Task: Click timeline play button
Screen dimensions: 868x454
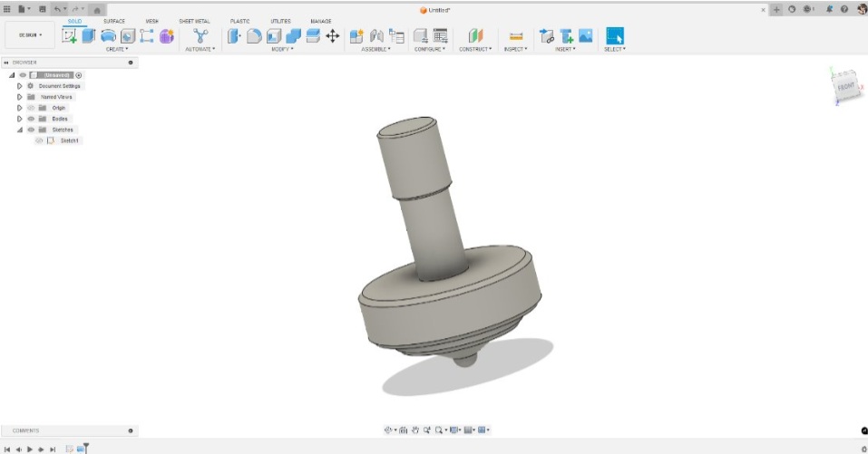Action: pos(30,449)
